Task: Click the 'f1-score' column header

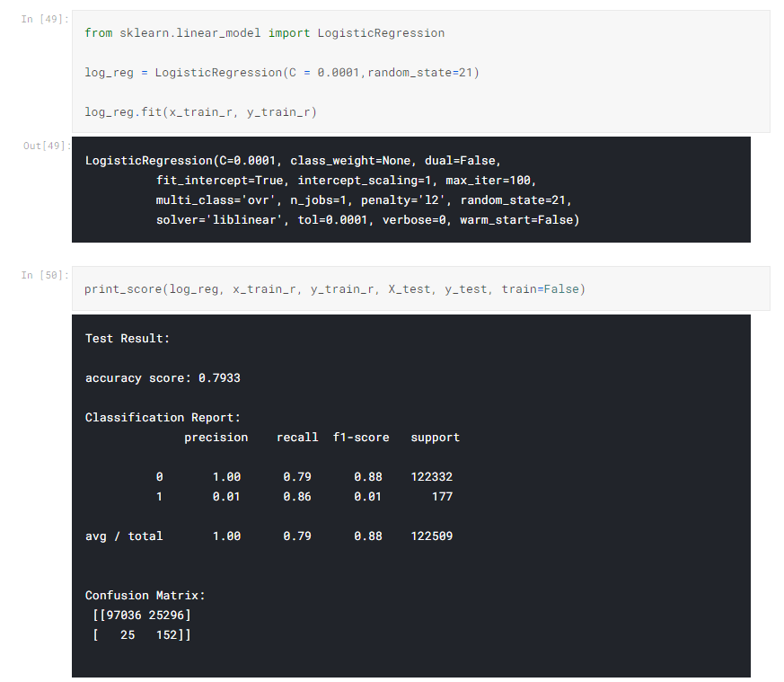Action: [x=361, y=438]
